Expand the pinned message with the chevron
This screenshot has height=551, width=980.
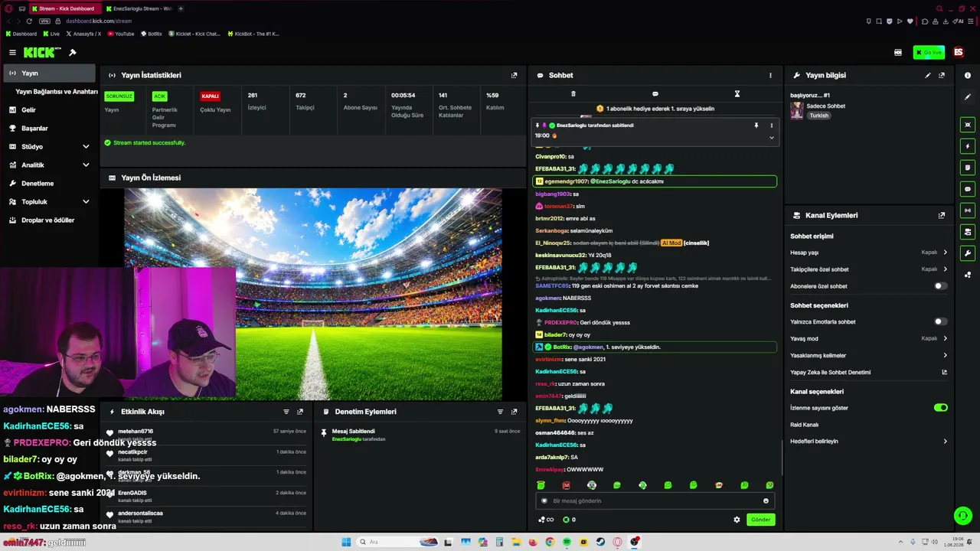[771, 138]
